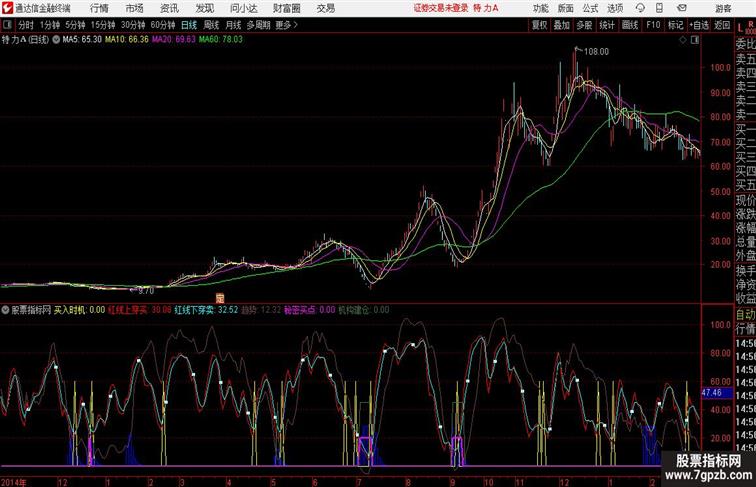
Task: Open the 公式 menu
Action: tap(590, 8)
